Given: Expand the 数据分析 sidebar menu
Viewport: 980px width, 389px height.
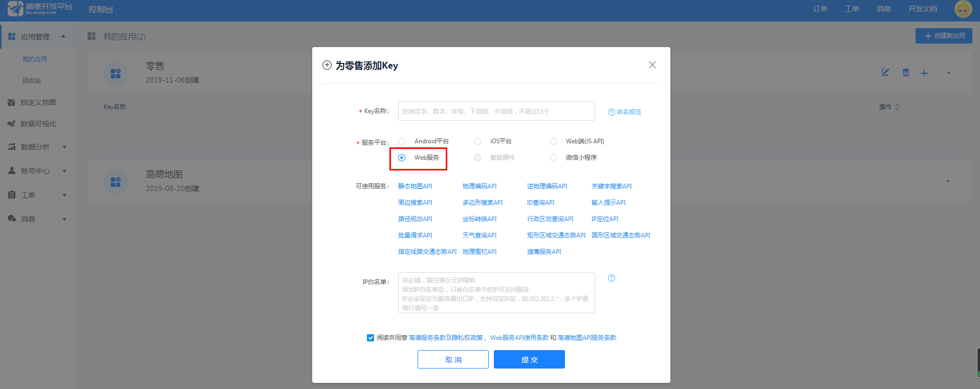Looking at the screenshot, I should coord(64,147).
